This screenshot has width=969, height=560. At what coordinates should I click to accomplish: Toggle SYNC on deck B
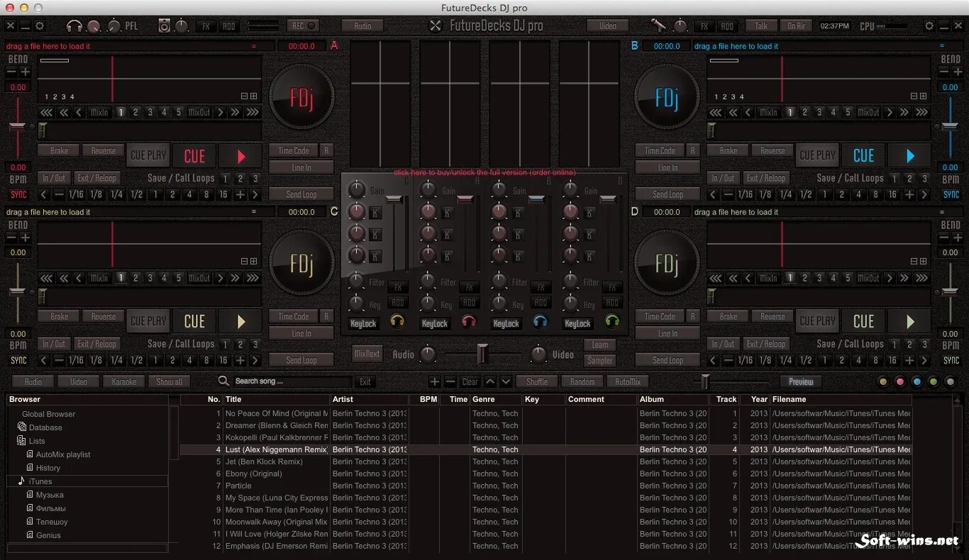951,194
